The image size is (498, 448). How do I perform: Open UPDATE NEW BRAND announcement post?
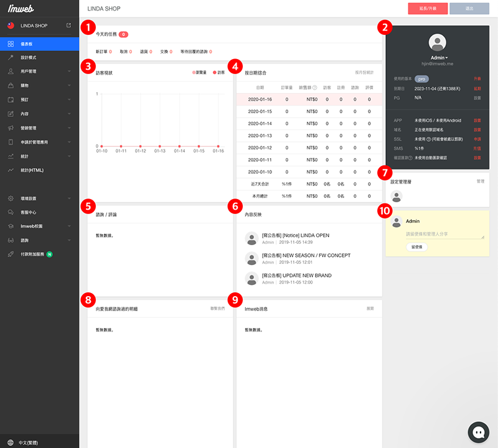(x=297, y=275)
